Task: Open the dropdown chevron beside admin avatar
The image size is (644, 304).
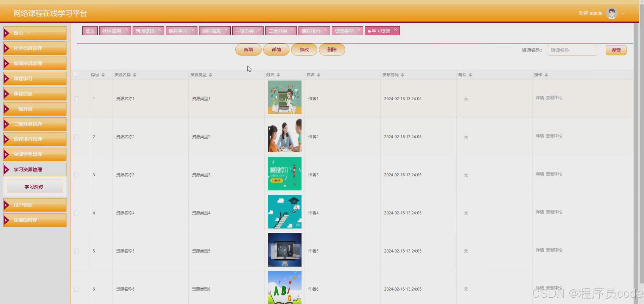Action: coord(623,13)
